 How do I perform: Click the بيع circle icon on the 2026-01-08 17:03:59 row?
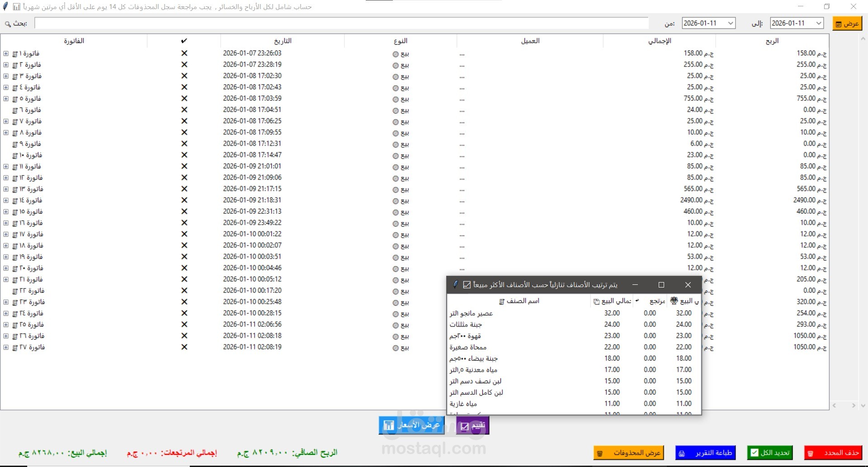tap(396, 99)
